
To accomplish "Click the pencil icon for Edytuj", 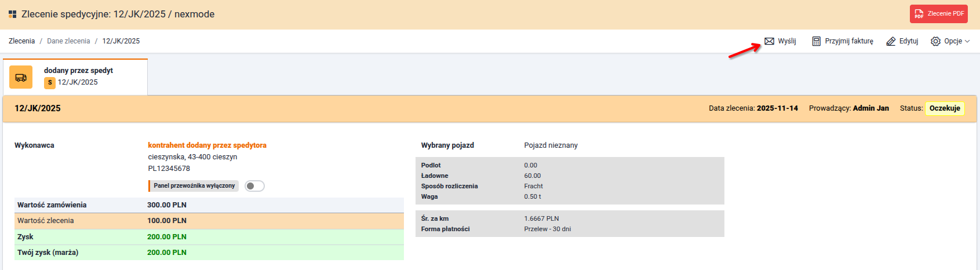I will point(891,41).
